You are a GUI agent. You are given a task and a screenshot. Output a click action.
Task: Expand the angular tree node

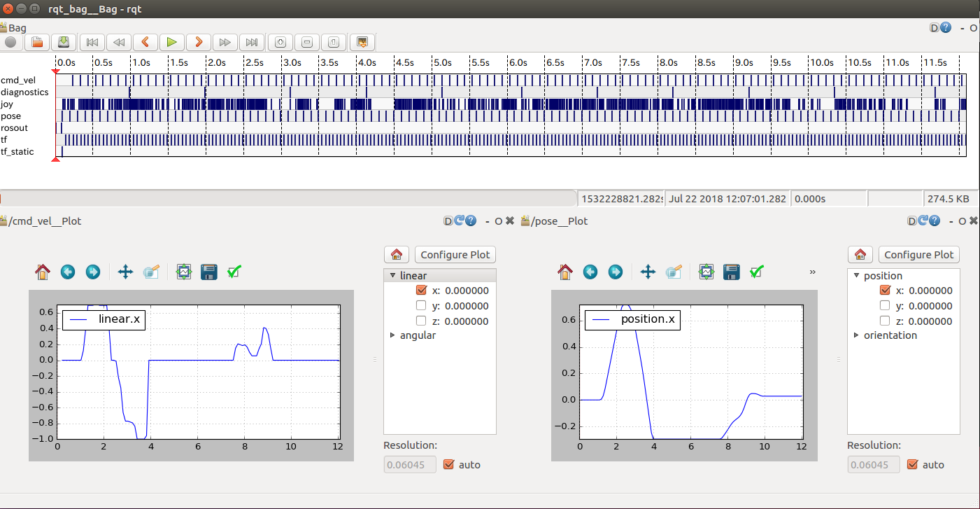[x=392, y=335]
